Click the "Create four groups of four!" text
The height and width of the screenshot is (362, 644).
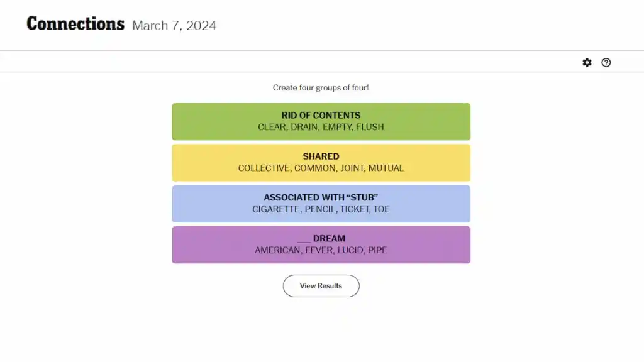pyautogui.click(x=321, y=88)
